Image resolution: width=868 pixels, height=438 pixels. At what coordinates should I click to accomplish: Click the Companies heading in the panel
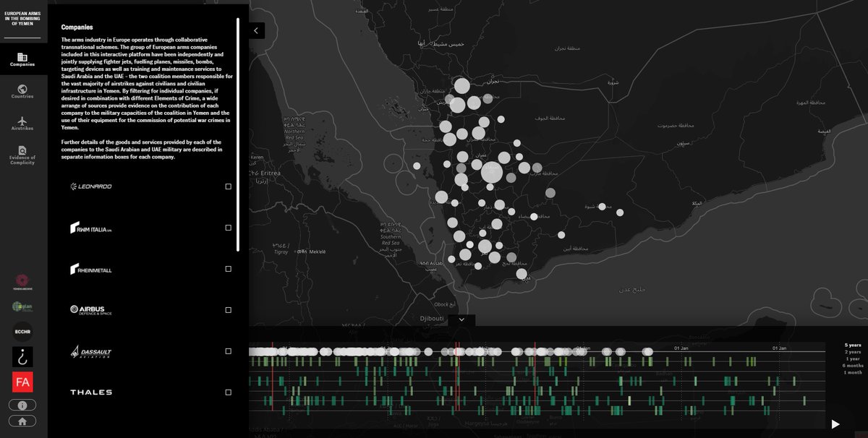pos(77,27)
